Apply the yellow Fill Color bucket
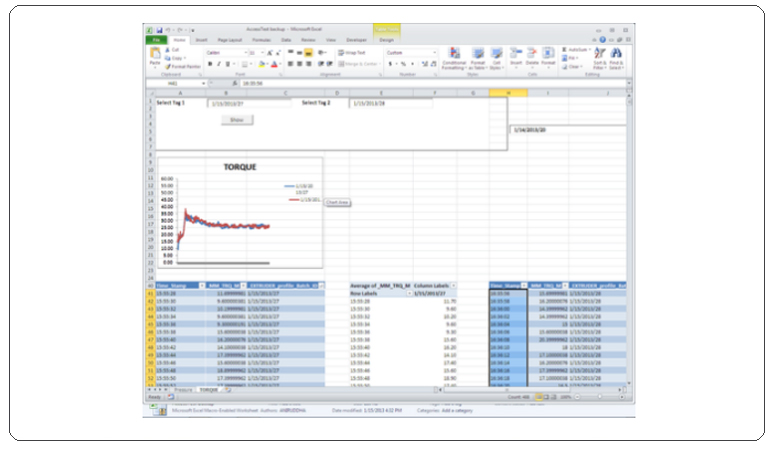Image resolution: width=770 pixels, height=450 pixels. coord(262,64)
